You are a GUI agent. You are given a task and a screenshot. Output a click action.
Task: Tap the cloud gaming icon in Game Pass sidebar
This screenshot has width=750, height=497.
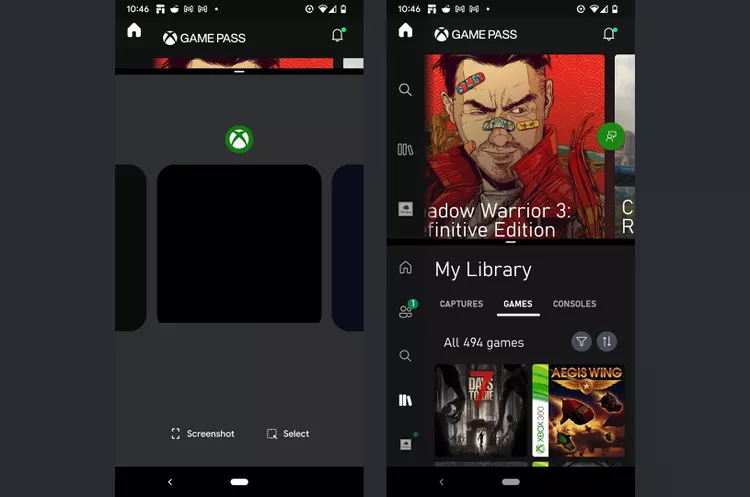(406, 209)
